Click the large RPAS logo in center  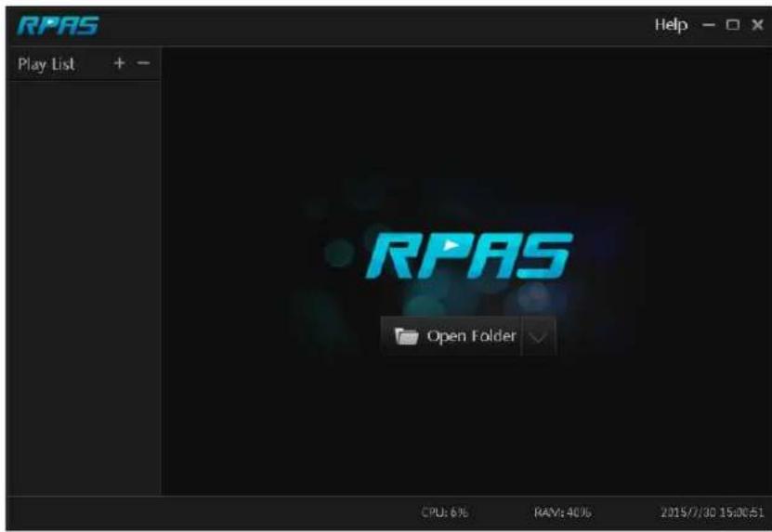469,255
